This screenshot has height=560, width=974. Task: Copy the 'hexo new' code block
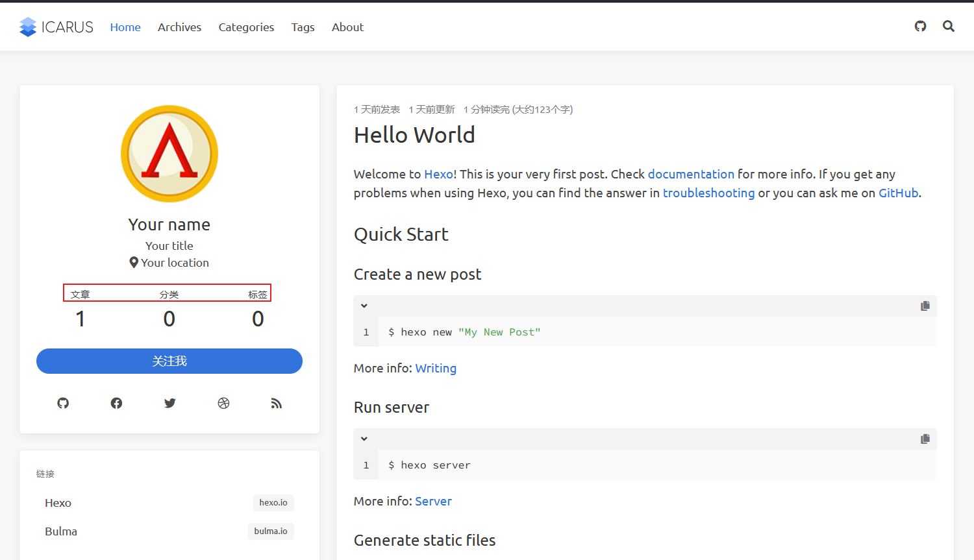coord(925,306)
